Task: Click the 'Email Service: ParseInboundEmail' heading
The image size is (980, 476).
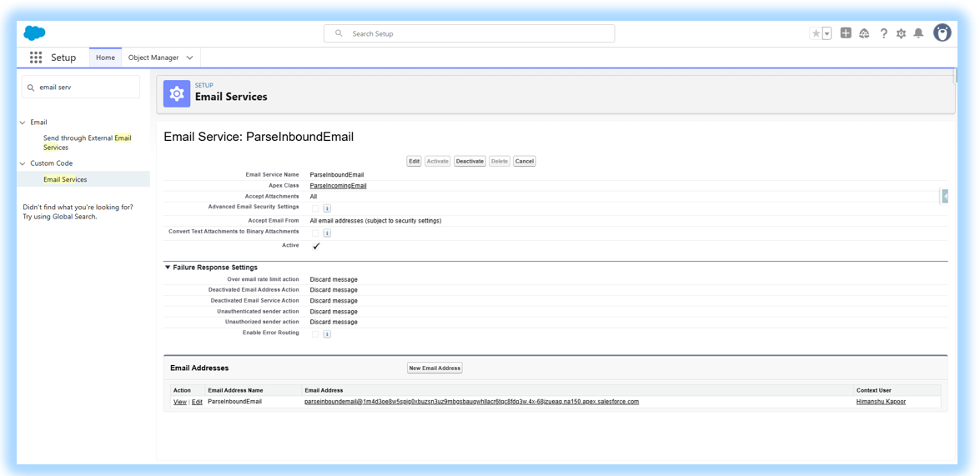Action: [259, 137]
